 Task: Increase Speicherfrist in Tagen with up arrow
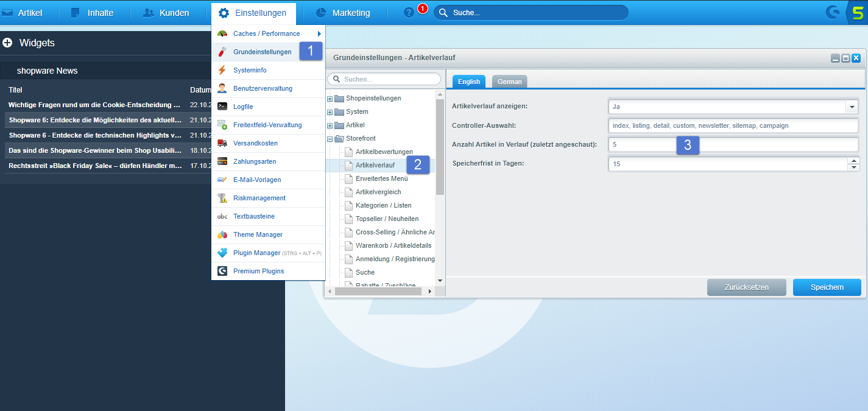coord(854,161)
